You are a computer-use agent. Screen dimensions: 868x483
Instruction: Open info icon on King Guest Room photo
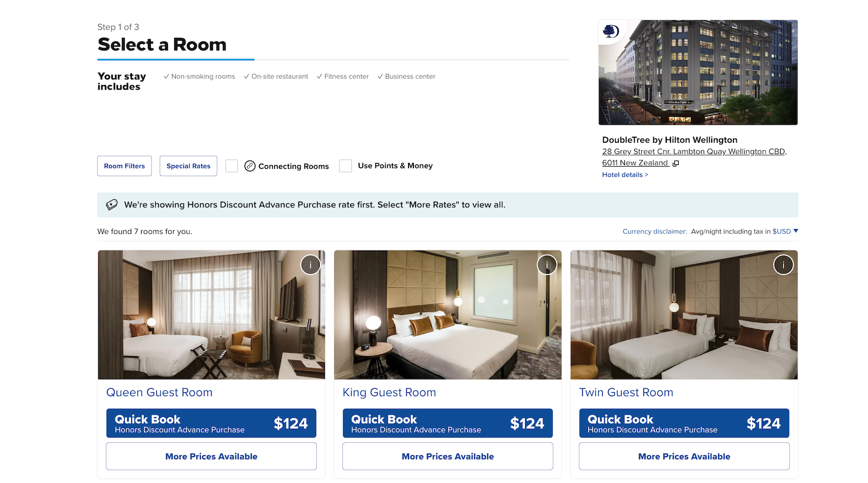(x=547, y=265)
